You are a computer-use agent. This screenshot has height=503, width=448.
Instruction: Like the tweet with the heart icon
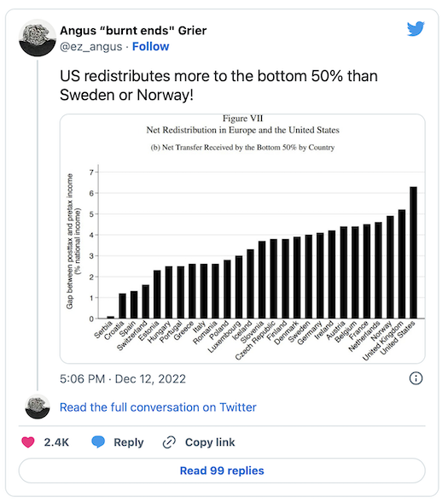(28, 442)
